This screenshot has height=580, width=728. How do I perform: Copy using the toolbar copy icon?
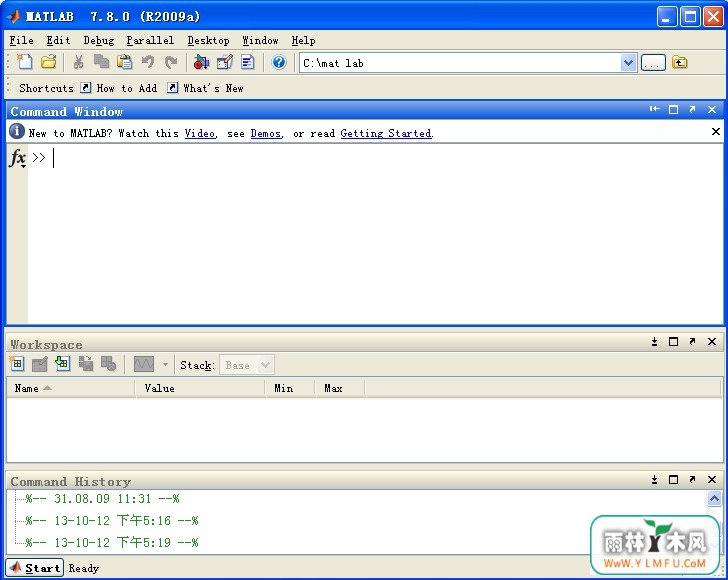click(101, 62)
